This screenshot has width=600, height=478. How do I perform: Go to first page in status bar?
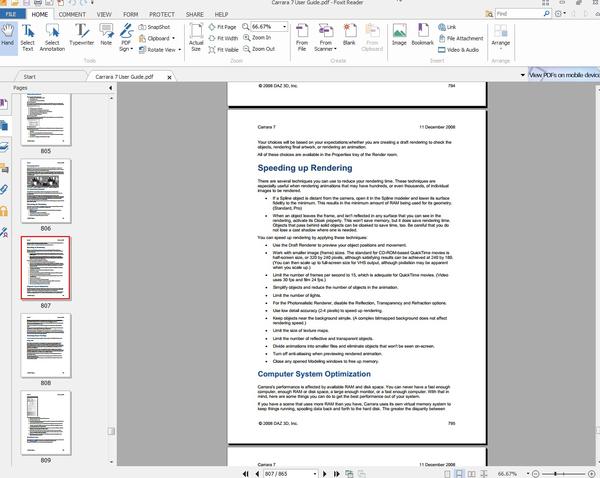pos(246,474)
